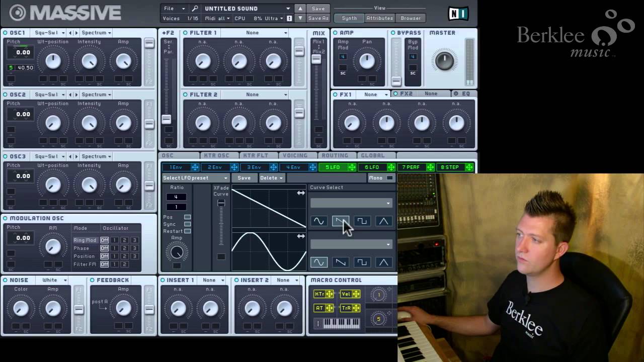Enable the Mono checkbox in LFO panel

point(389,178)
